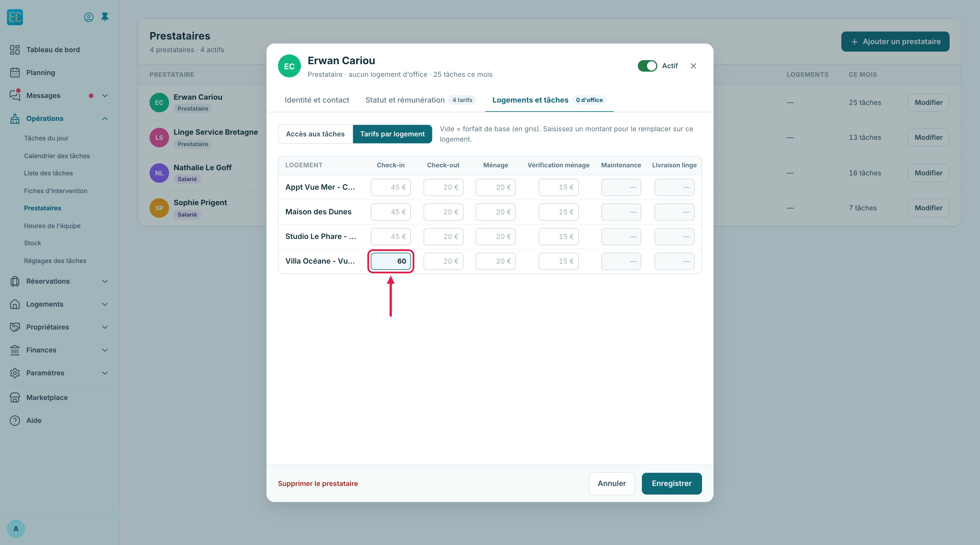The width and height of the screenshot is (980, 545).
Task: Save changes with Enregistrer
Action: pyautogui.click(x=671, y=483)
